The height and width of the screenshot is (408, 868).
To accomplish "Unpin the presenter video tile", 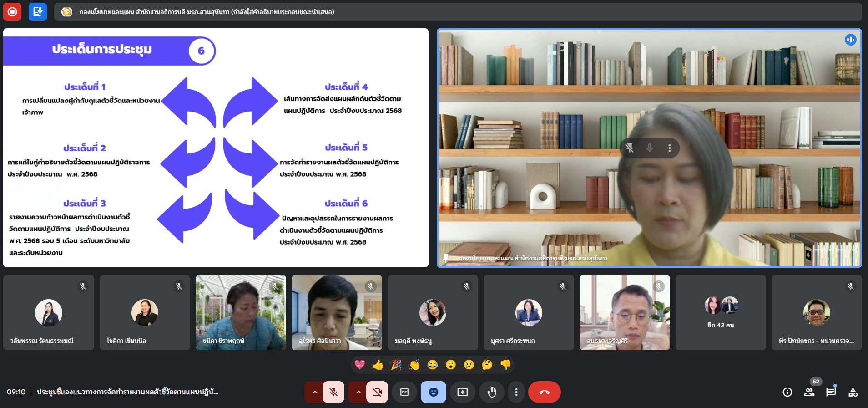I will coord(630,148).
